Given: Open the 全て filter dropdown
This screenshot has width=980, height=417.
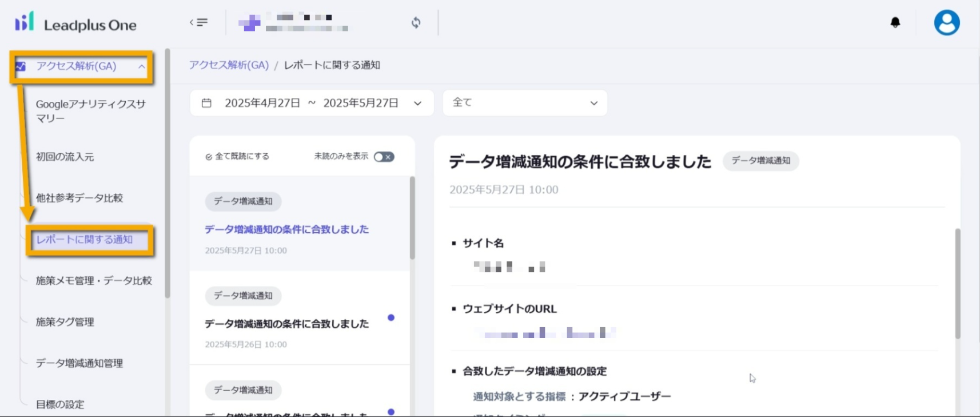Looking at the screenshot, I should click(x=524, y=103).
